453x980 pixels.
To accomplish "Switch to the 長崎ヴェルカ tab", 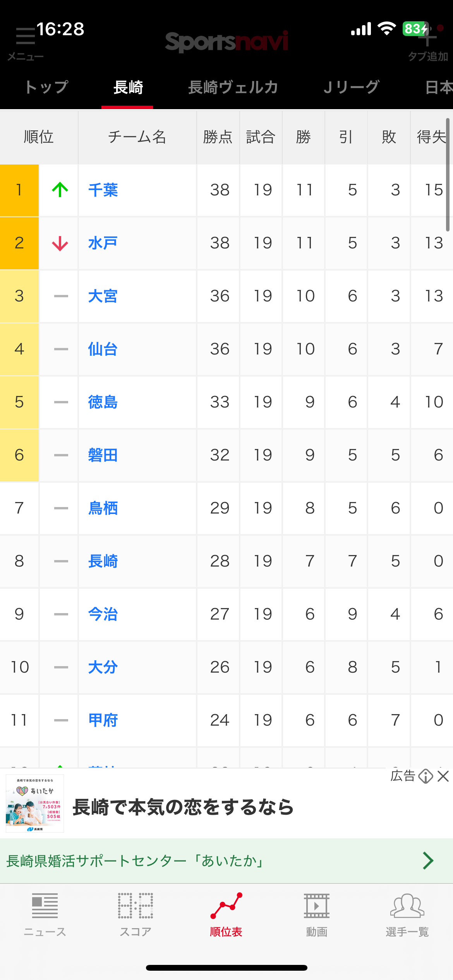I will tap(233, 87).
